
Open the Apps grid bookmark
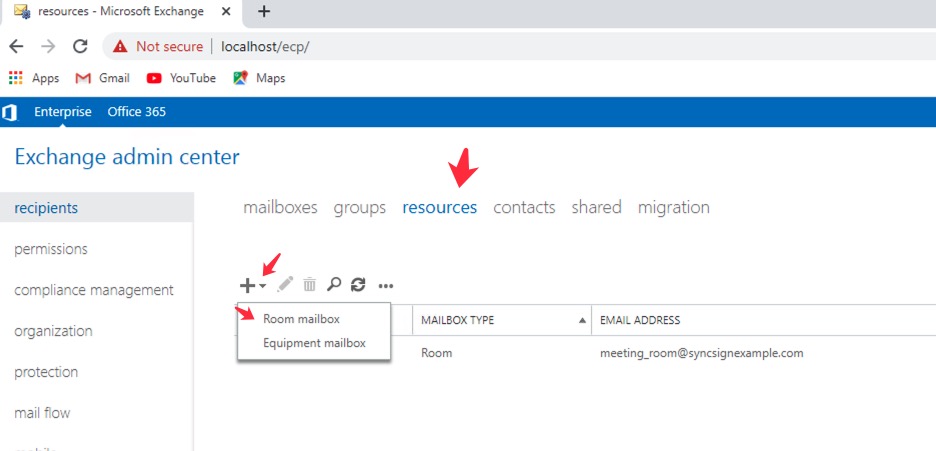pos(34,78)
